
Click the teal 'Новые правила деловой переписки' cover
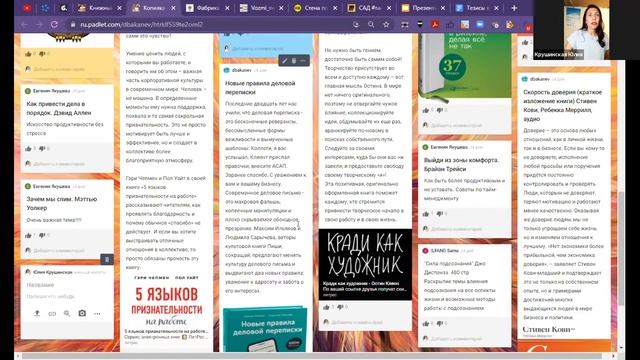[264, 329]
